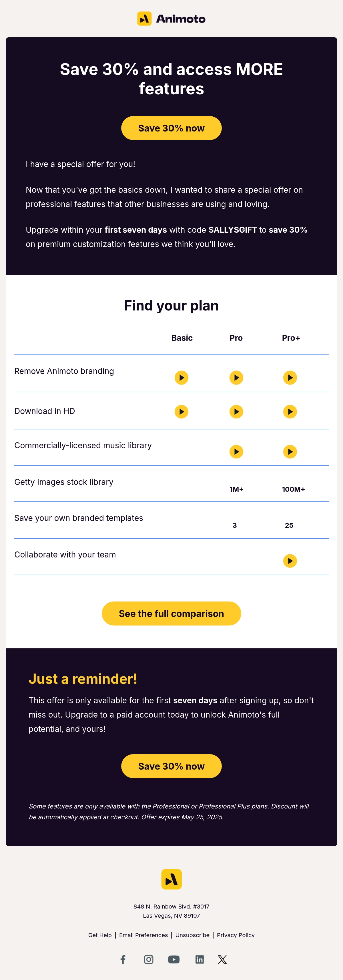Click the Basic icon for Remove Animoto branding
The width and height of the screenshot is (343, 980).
point(182,377)
